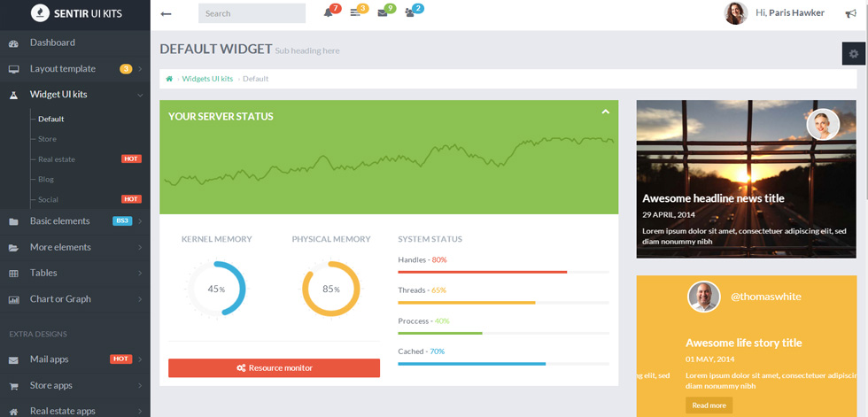Expand the Tables chevron
868x417 pixels.
[x=140, y=274]
